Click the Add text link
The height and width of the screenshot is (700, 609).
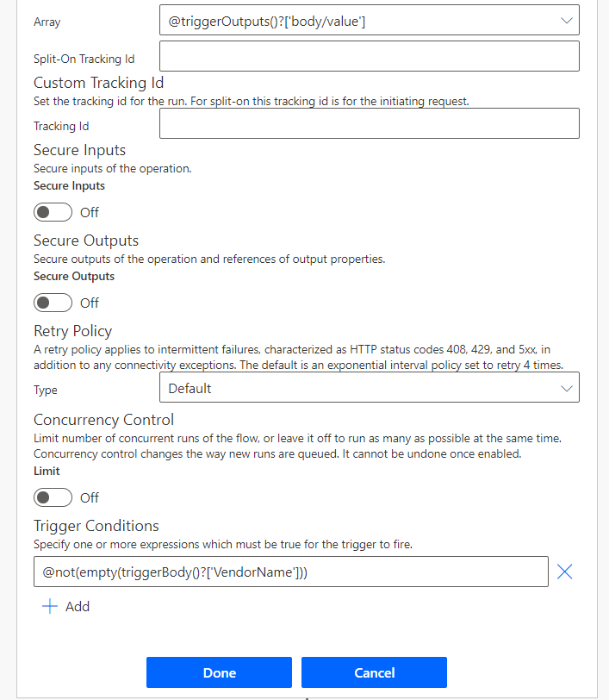(x=78, y=606)
